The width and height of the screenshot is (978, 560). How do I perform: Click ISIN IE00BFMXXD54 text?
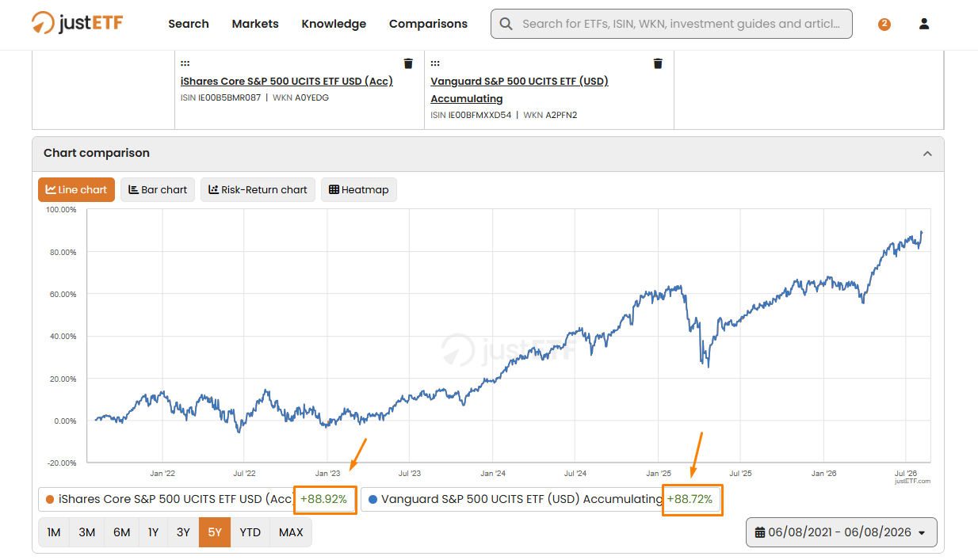pyautogui.click(x=471, y=115)
